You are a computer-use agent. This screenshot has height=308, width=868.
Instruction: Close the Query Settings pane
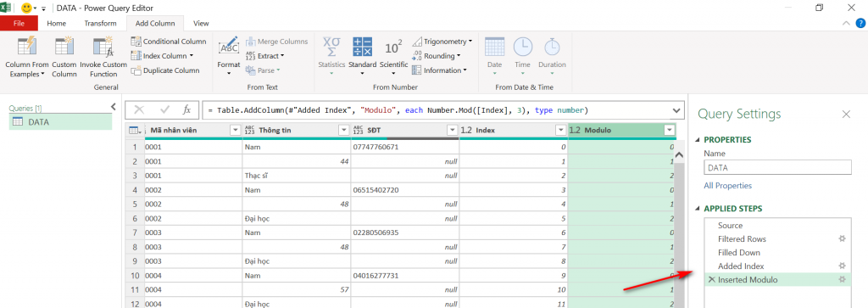tap(846, 114)
